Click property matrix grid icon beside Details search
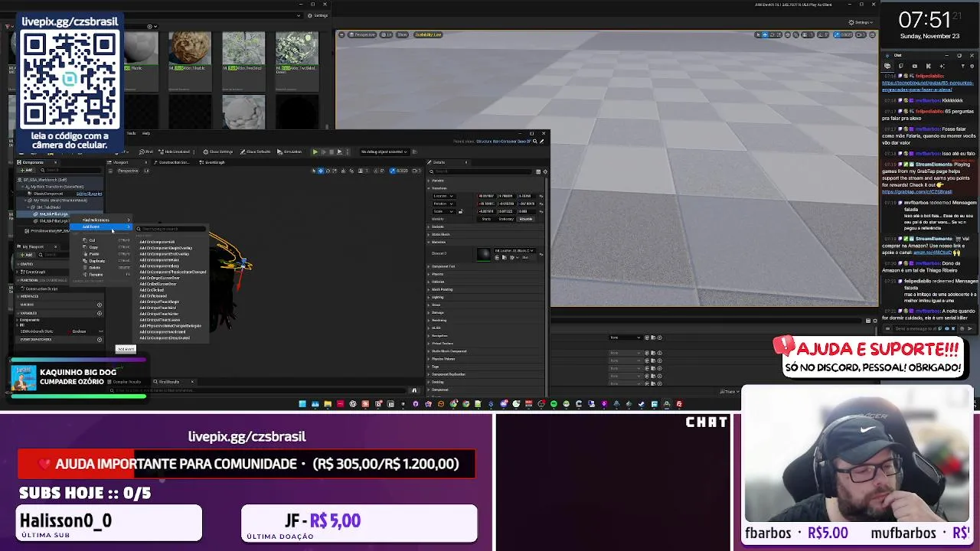This screenshot has height=551, width=980. (538, 171)
